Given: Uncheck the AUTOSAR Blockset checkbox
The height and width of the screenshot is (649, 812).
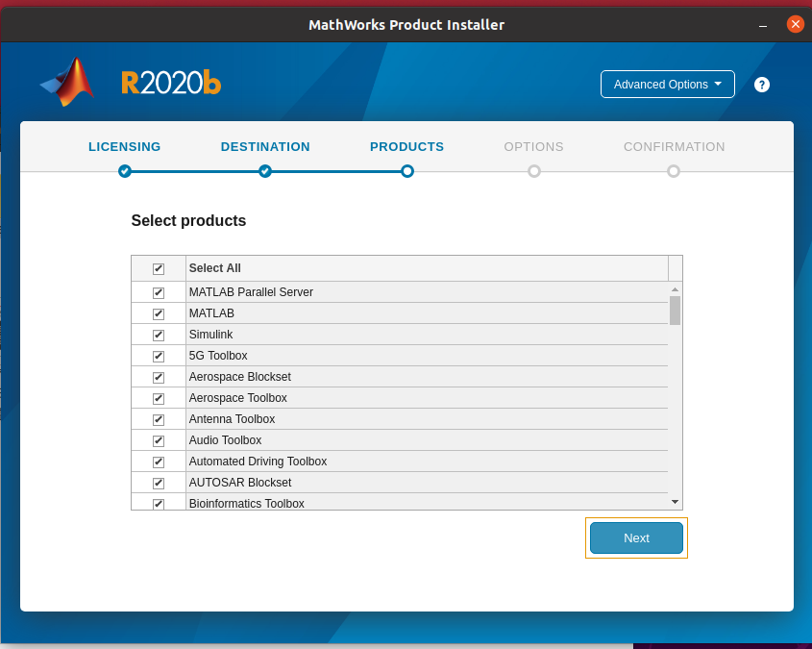Looking at the screenshot, I should tap(159, 484).
